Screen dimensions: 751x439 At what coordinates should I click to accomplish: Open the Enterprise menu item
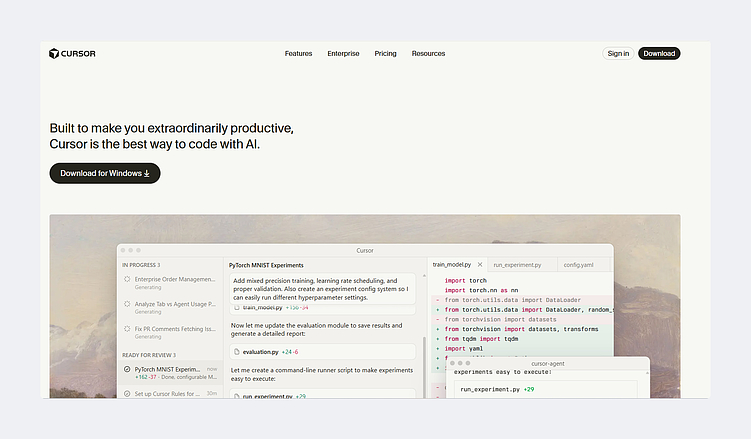click(x=343, y=53)
